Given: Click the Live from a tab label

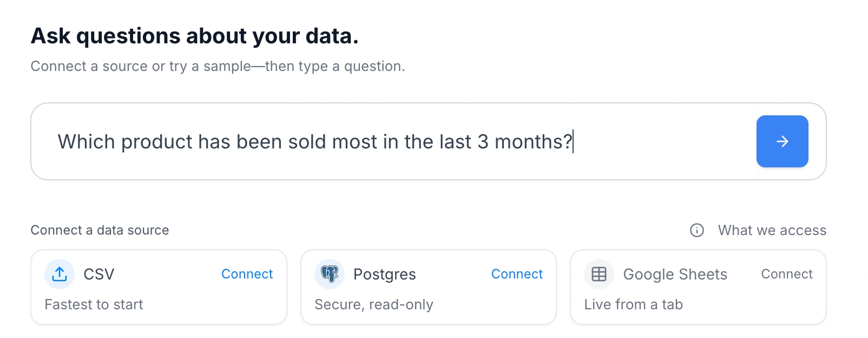Looking at the screenshot, I should pos(633,304).
